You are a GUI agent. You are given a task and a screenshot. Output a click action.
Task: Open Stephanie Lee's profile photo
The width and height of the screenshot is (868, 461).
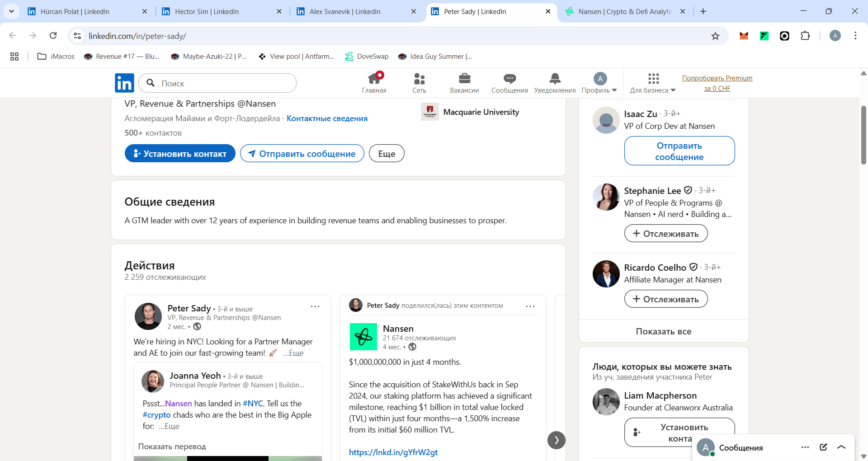606,197
